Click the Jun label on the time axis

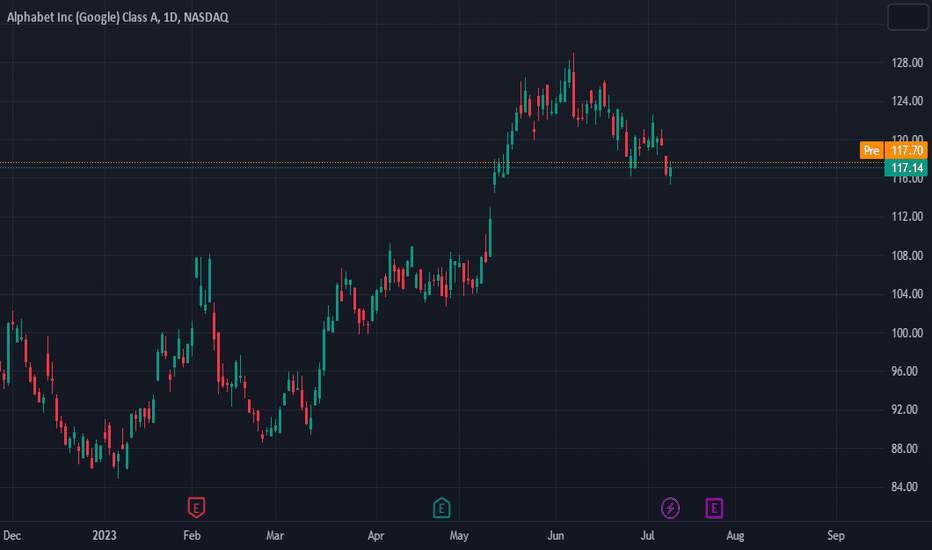tap(555, 536)
